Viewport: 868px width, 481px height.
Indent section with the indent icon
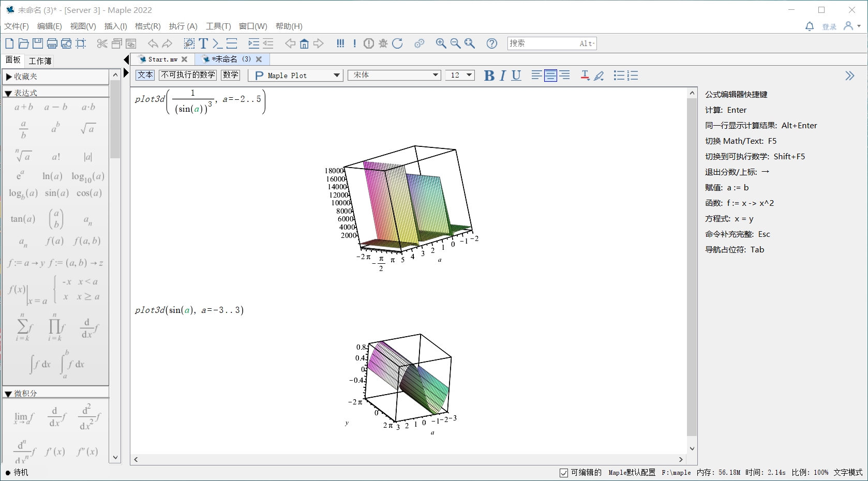[x=253, y=43]
